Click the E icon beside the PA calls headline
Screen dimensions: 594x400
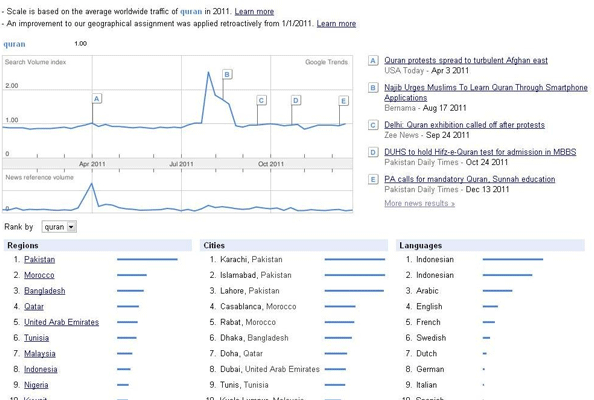click(373, 180)
